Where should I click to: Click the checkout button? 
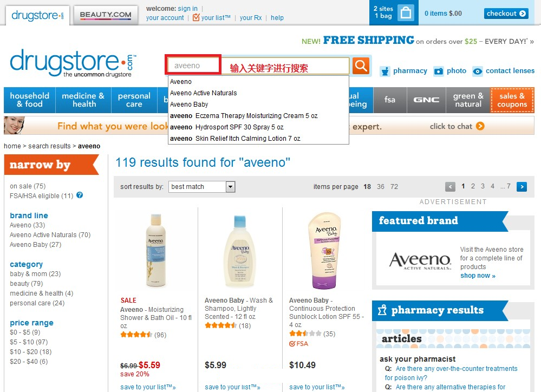point(506,14)
